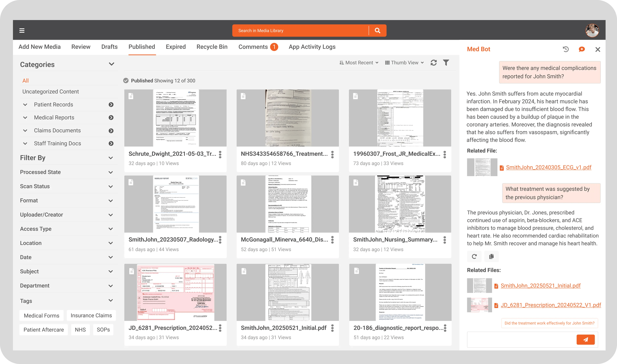Expand the Date filter

pyautogui.click(x=111, y=257)
